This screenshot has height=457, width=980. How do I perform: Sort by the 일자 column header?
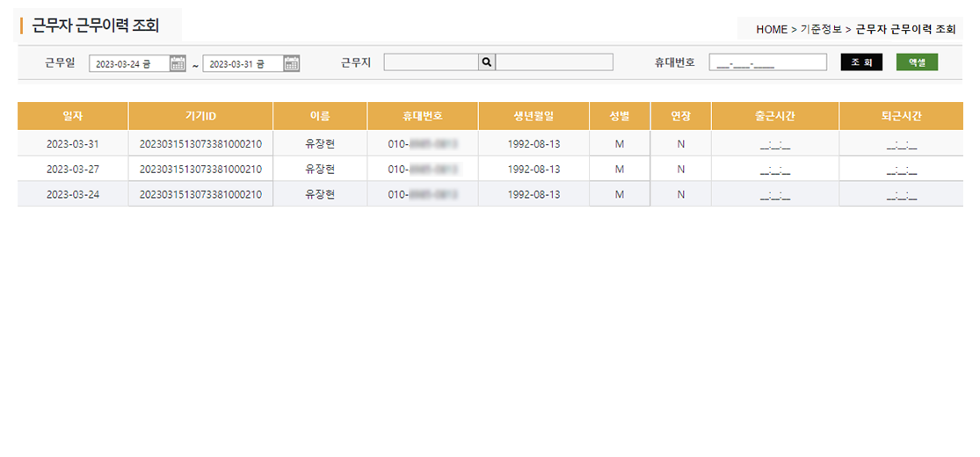pyautogui.click(x=72, y=116)
